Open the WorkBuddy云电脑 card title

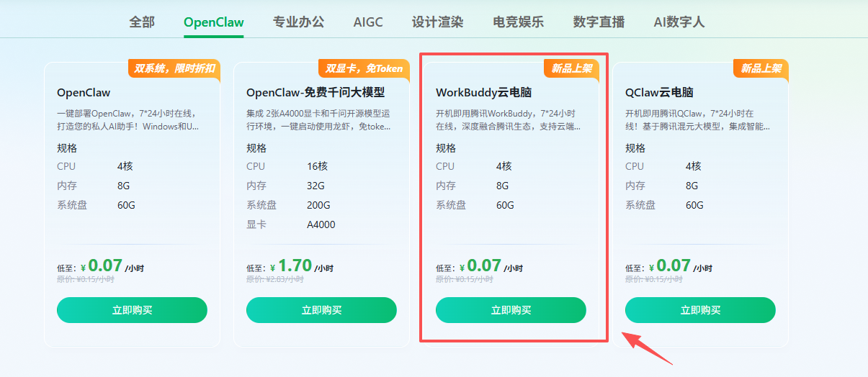pos(483,93)
